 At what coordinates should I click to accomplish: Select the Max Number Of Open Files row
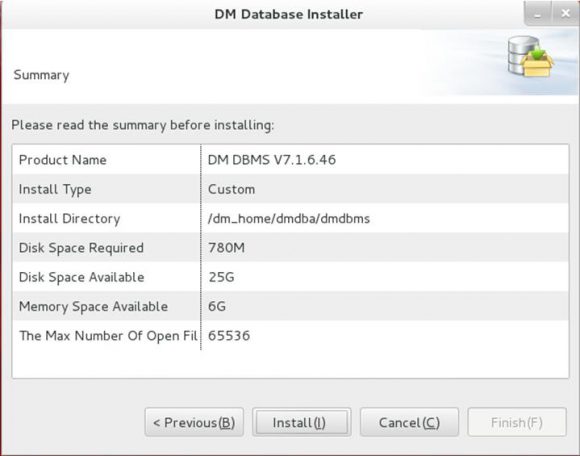(290, 335)
